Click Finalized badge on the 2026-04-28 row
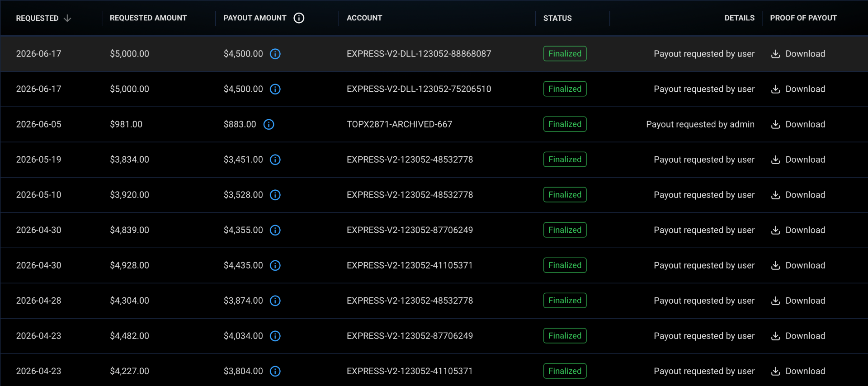868x386 pixels. click(565, 301)
